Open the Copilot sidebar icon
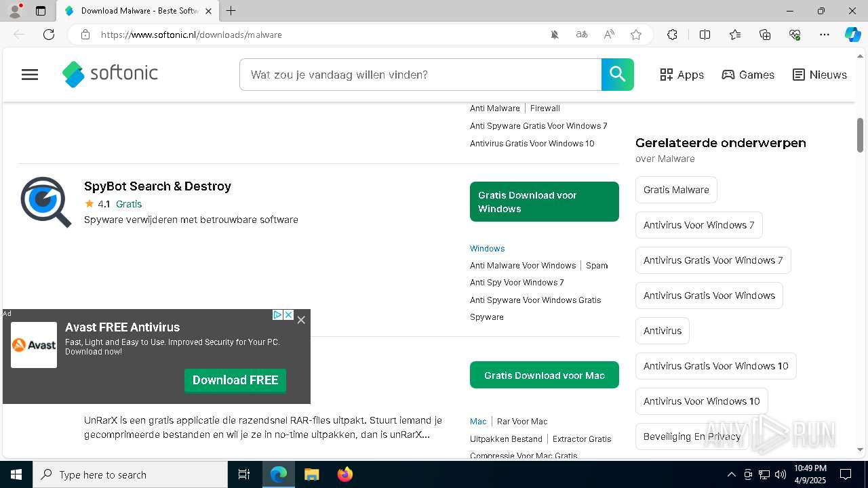 point(852,35)
